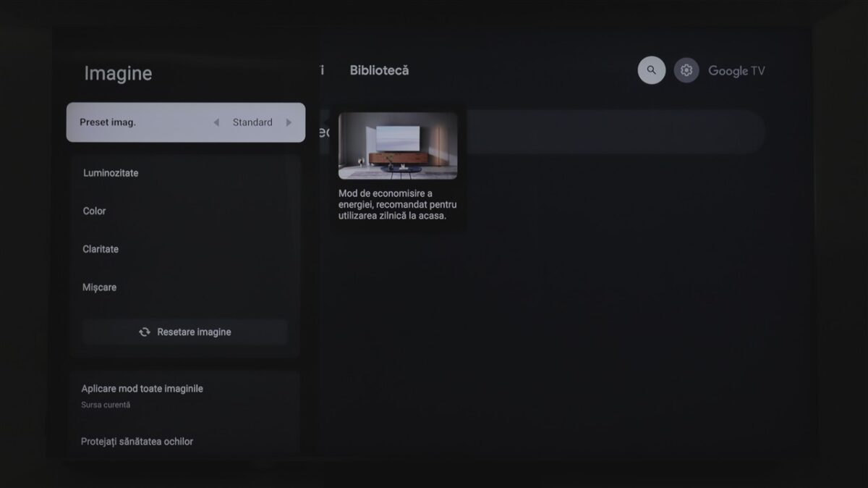
Task: Click the living room TV preview thumbnail
Action: click(398, 146)
